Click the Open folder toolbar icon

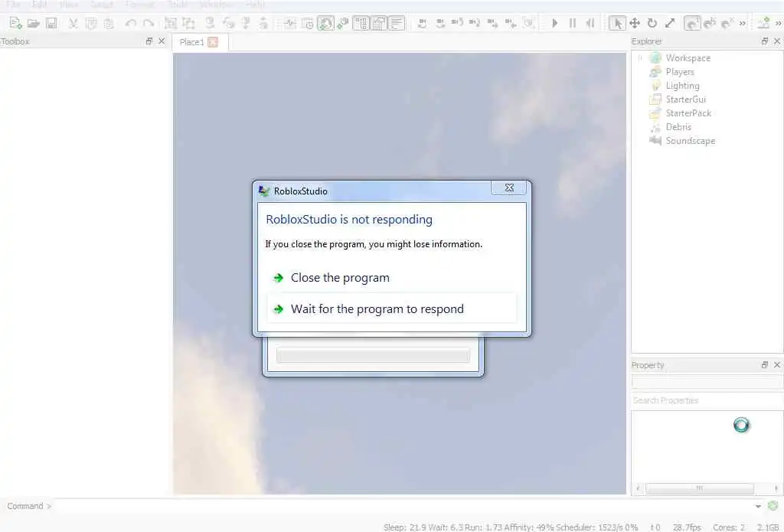coord(33,23)
